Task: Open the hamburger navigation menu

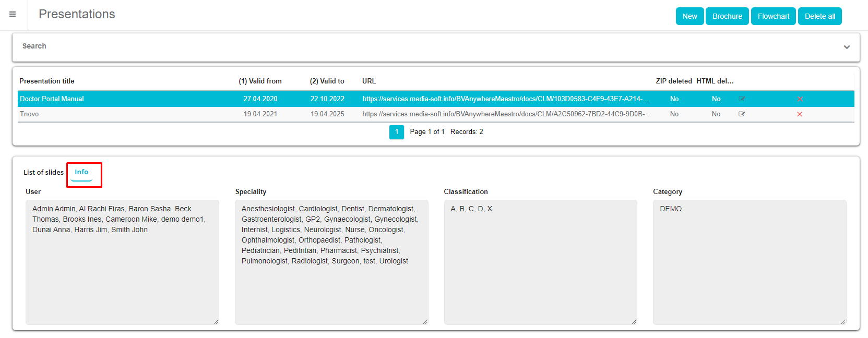Action: [x=13, y=15]
